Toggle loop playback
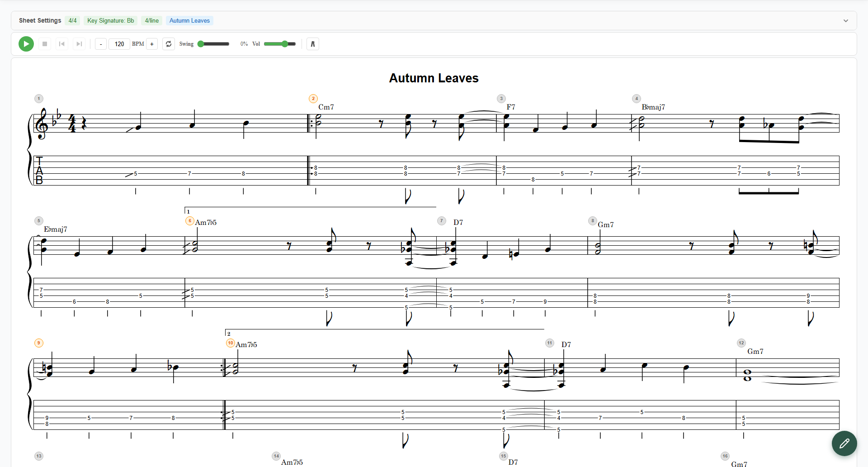Viewport: 868px width, 467px height. click(169, 44)
